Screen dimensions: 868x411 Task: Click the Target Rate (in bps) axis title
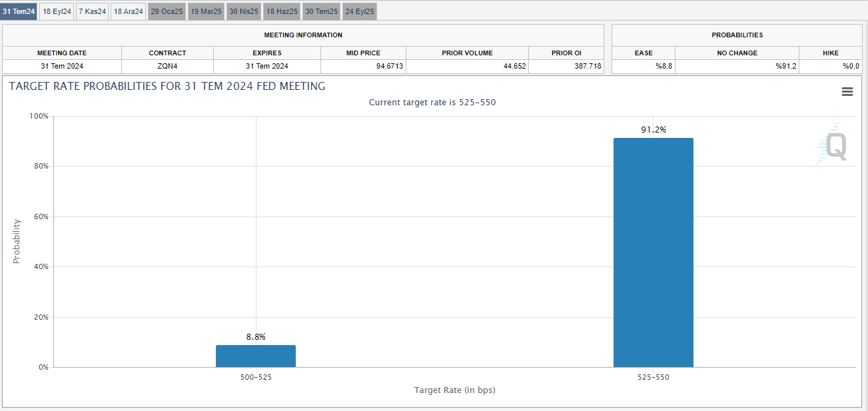point(454,390)
